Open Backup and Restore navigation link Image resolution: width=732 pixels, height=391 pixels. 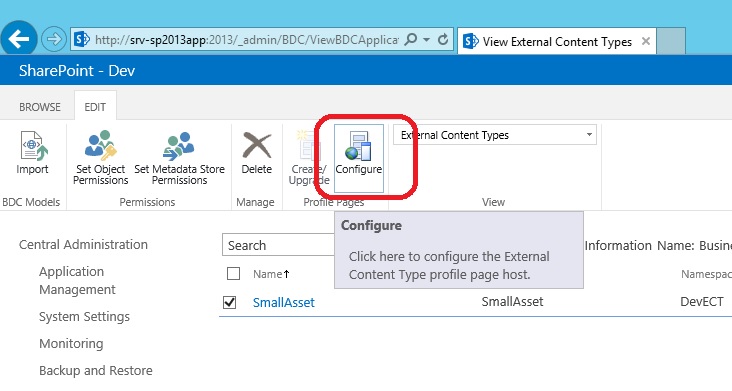tap(96, 370)
